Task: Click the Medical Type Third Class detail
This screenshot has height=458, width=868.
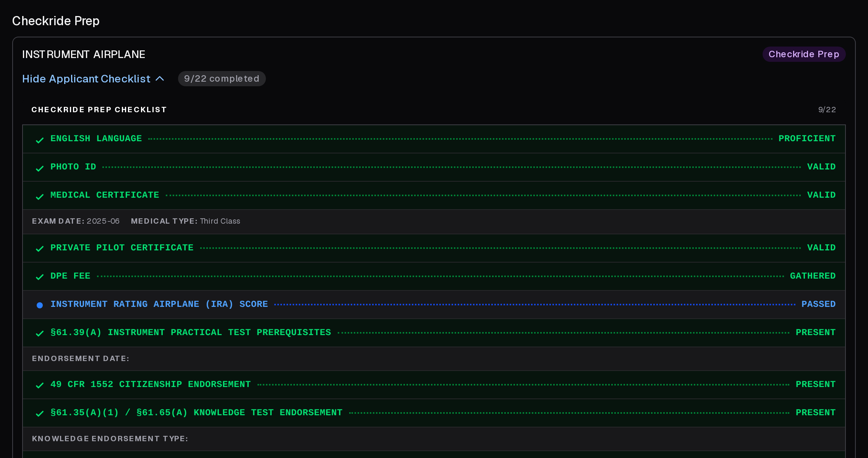Action: click(x=186, y=221)
